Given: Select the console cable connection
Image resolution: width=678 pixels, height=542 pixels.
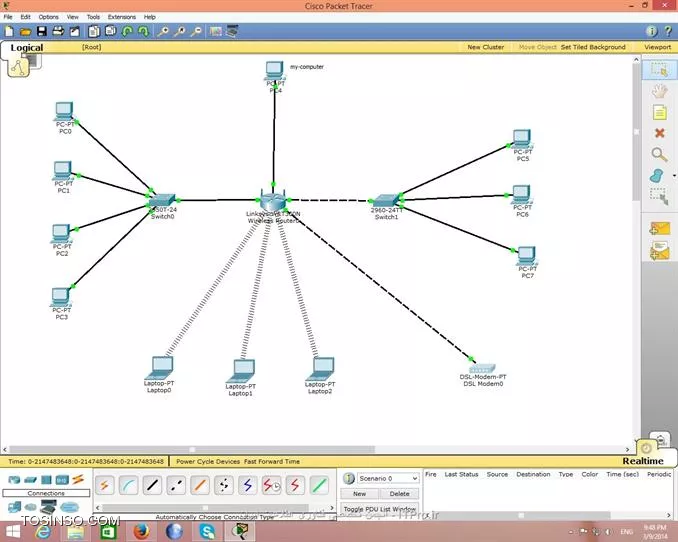Looking at the screenshot, I should click(x=128, y=485).
